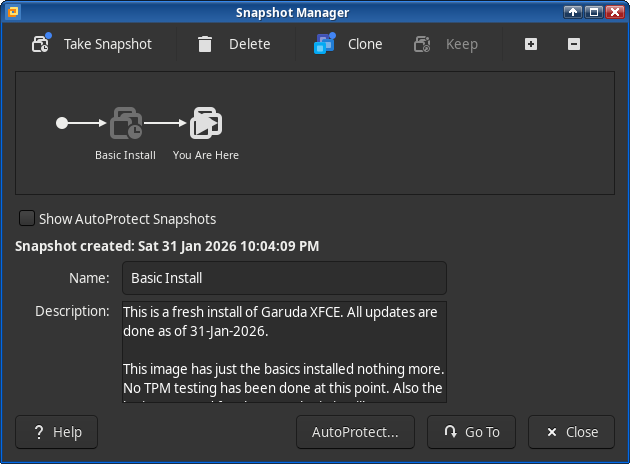Screen dimensions: 630x464
Task: Click inside the Description text area
Action: click(x=284, y=351)
